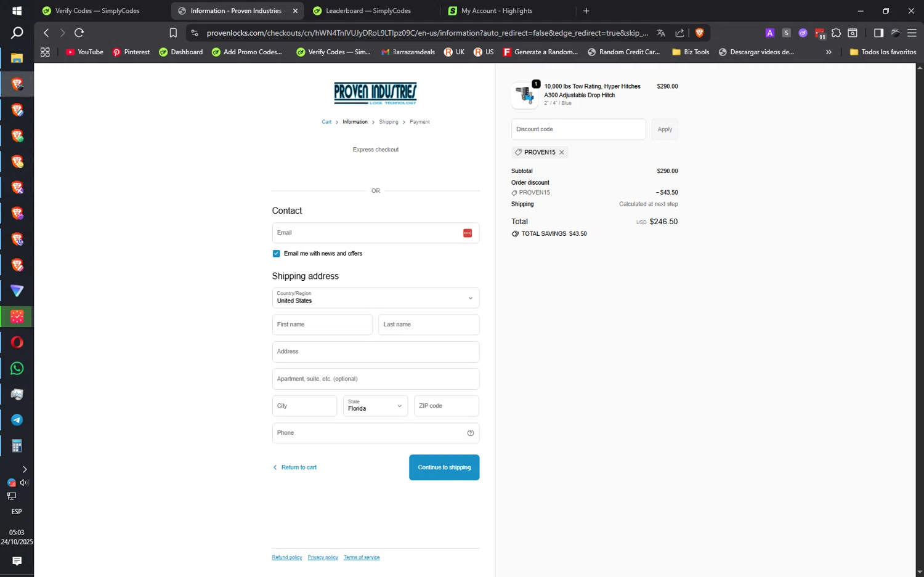Viewport: 924px width, 577px height.
Task: Open Telegram from the taskbar
Action: (x=17, y=420)
